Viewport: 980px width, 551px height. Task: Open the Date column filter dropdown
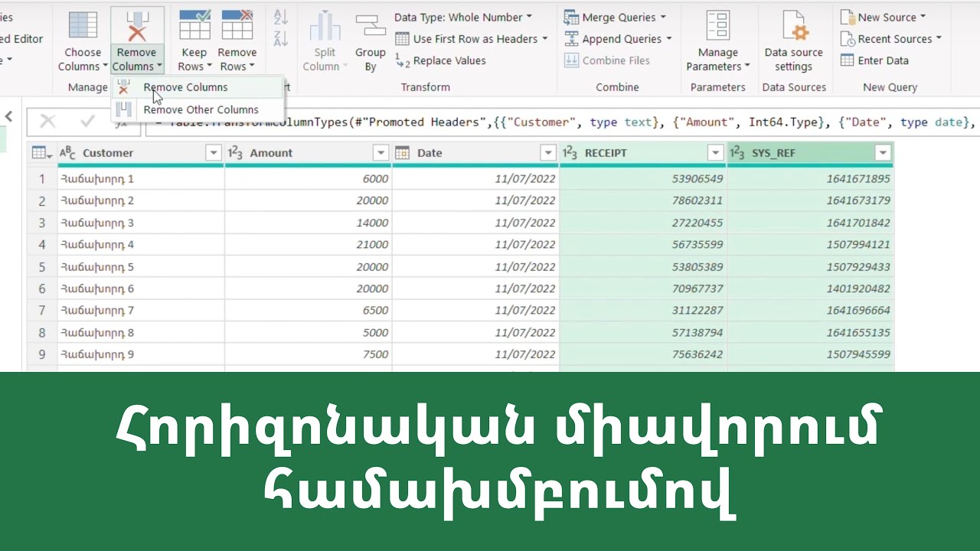pyautogui.click(x=548, y=153)
